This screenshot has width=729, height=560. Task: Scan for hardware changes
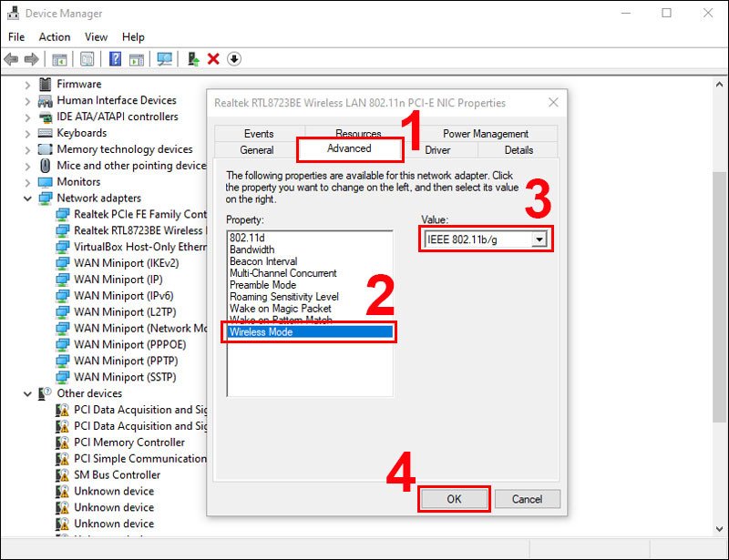(x=166, y=58)
